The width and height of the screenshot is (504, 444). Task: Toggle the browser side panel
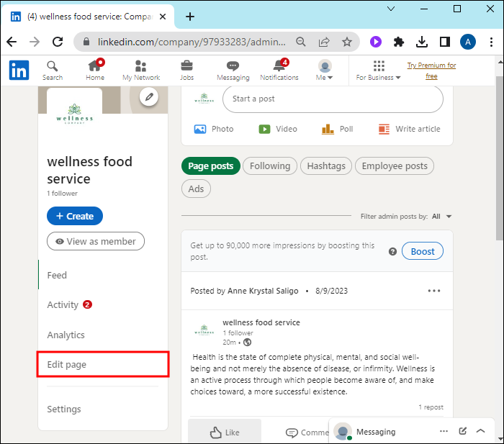click(x=445, y=42)
